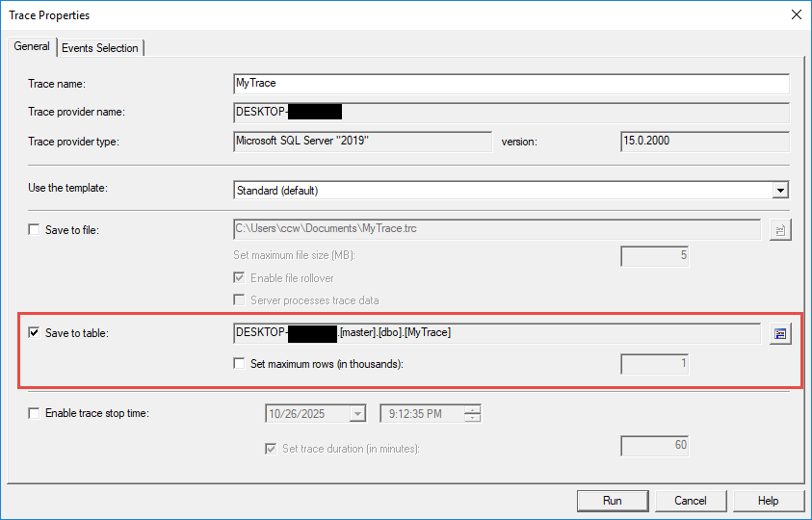812x520 pixels.
Task: Enable the Save to file checkbox
Action: (34, 229)
